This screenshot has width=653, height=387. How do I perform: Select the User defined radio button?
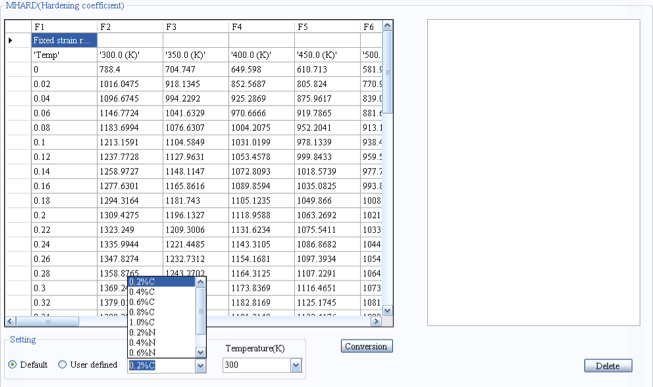pos(62,365)
